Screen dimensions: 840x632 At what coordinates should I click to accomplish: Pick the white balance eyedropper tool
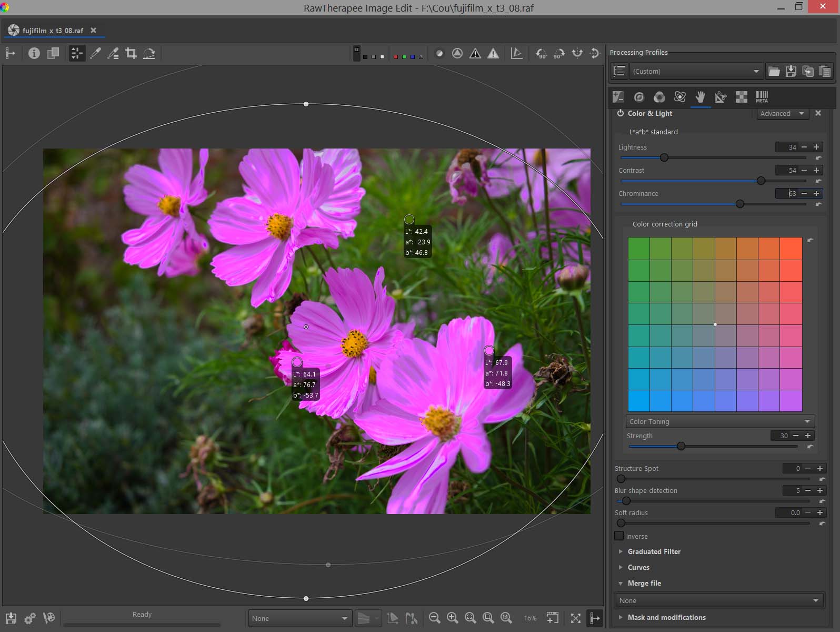click(95, 53)
